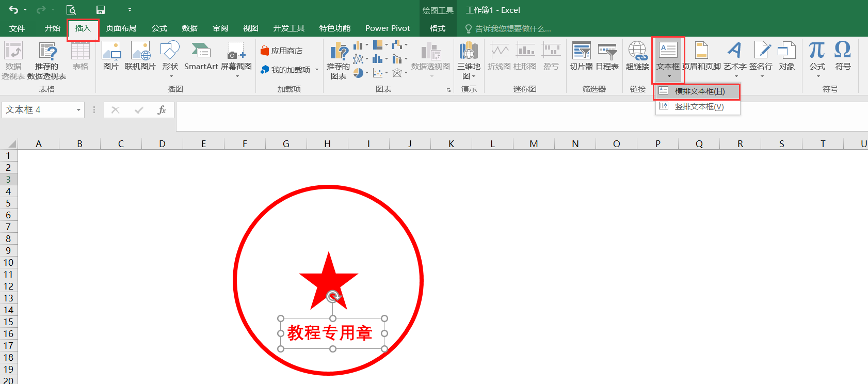Open the 文件 (File) tab

pyautogui.click(x=17, y=28)
